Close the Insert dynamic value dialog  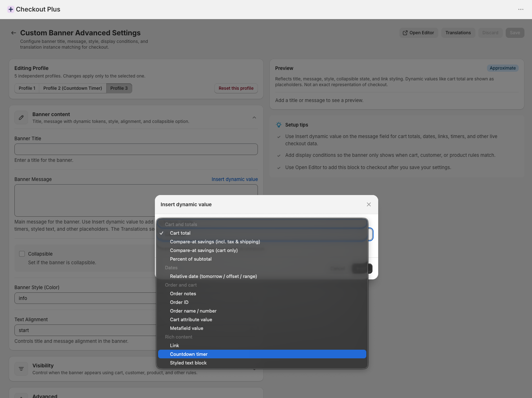(x=369, y=204)
